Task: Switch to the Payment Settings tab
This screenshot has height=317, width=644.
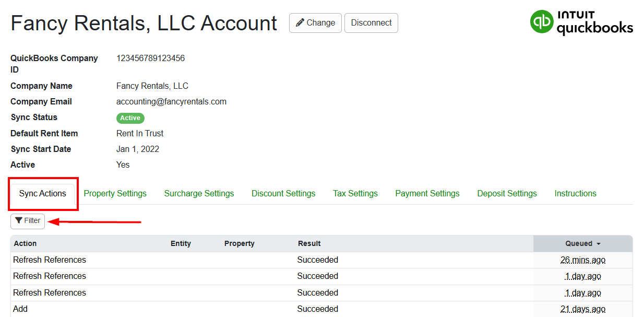Action: tap(427, 193)
